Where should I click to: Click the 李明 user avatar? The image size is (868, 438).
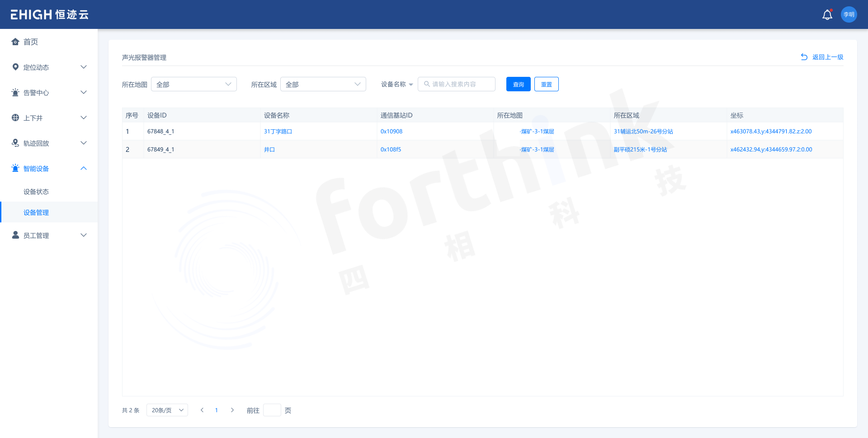tap(849, 14)
